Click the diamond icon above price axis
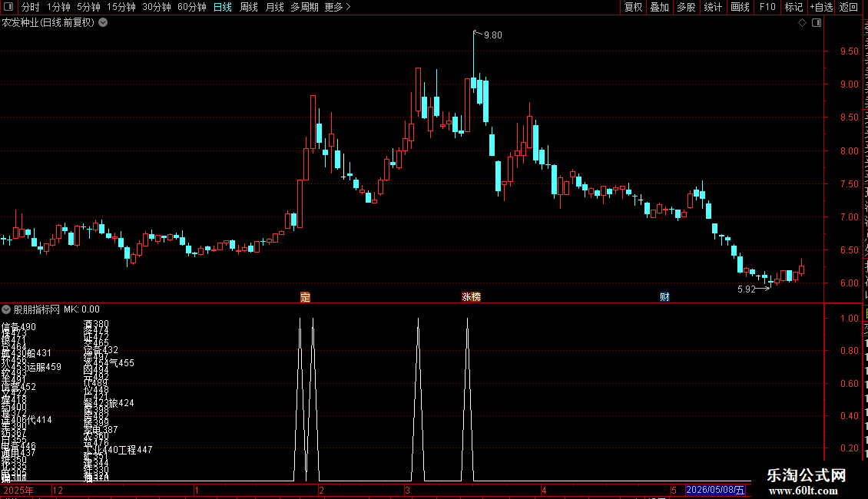This screenshot has width=868, height=499. coord(802,23)
